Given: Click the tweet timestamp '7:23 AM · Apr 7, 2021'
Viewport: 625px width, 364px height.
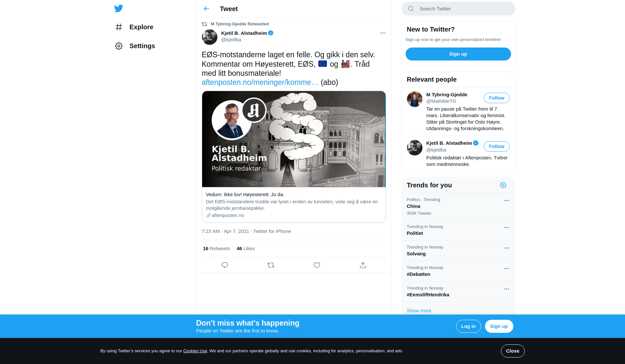Looking at the screenshot, I should tap(225, 231).
